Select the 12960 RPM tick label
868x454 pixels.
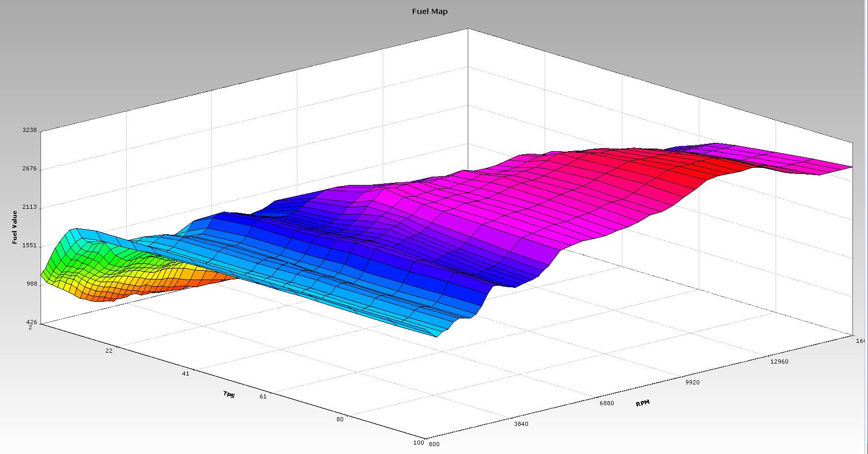tap(779, 362)
